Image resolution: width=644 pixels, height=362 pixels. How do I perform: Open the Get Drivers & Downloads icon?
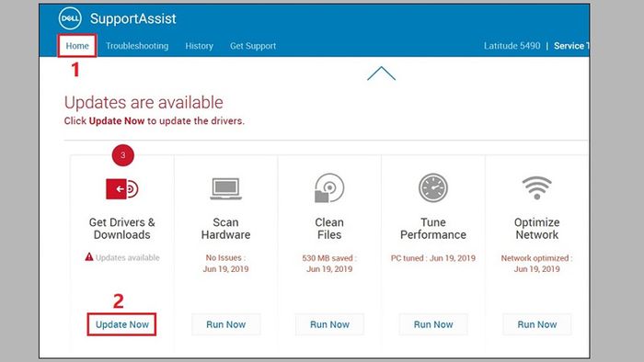(122, 189)
